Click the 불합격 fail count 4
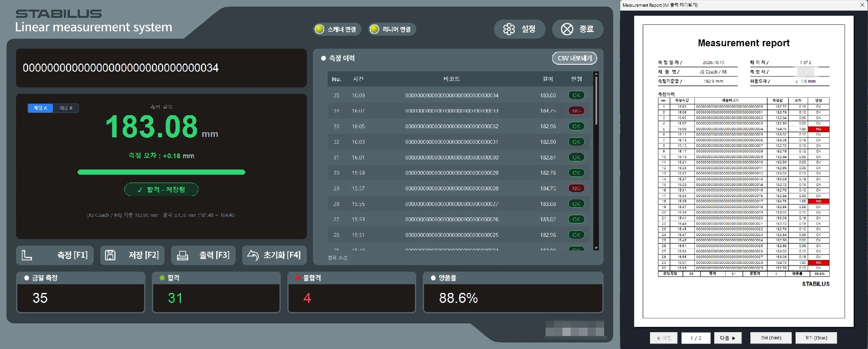 pyautogui.click(x=307, y=298)
